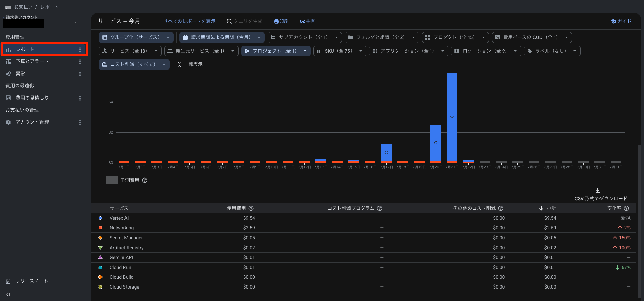This screenshot has width=644, height=301.
Task: Click the sort arrow on the 小計 column
Action: (x=541, y=208)
